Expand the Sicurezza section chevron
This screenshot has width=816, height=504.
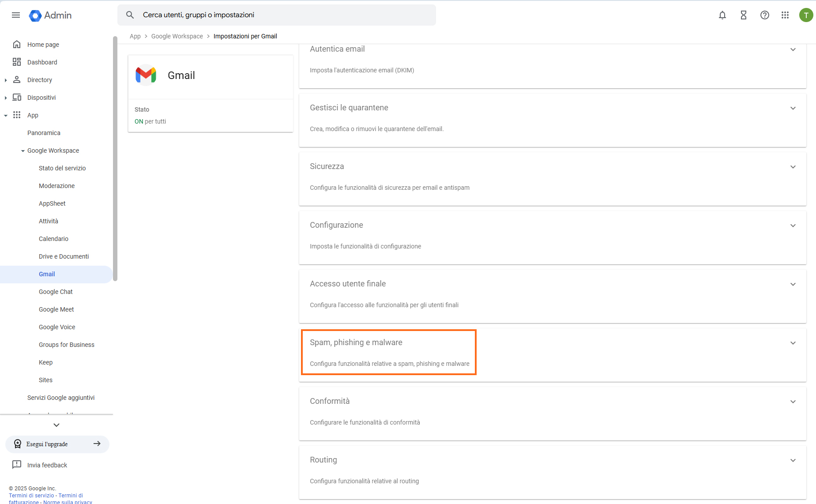tap(793, 167)
